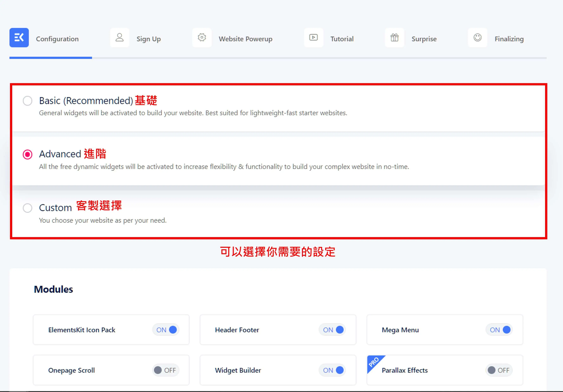Toggle the Header Footer module switch
Screen dimensions: 563x392
click(332, 330)
